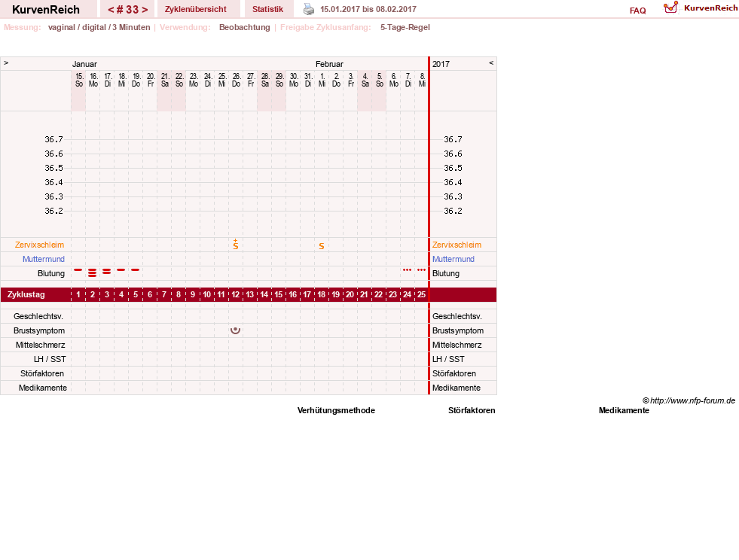The image size is (739, 560).
Task: Click the 'vaginal / digital / 3 Minuten' text
Action: coord(99,27)
